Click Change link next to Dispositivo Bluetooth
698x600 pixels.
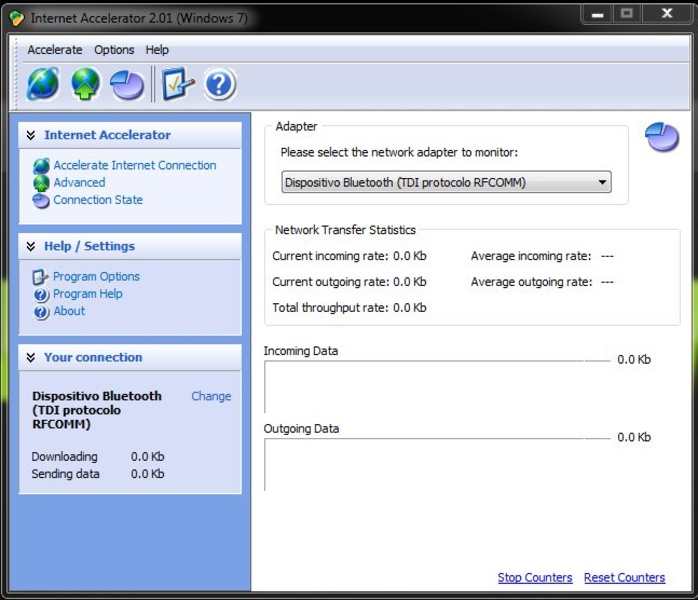tap(211, 396)
